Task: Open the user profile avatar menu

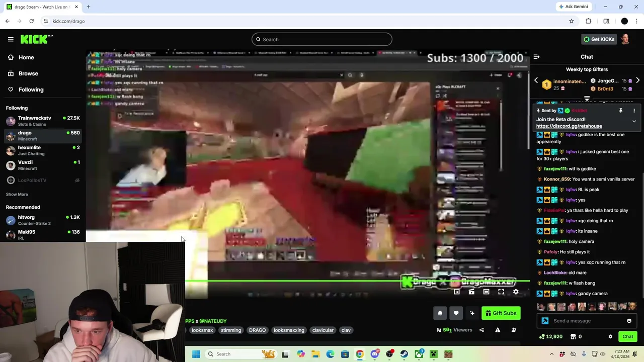Action: 625,39
